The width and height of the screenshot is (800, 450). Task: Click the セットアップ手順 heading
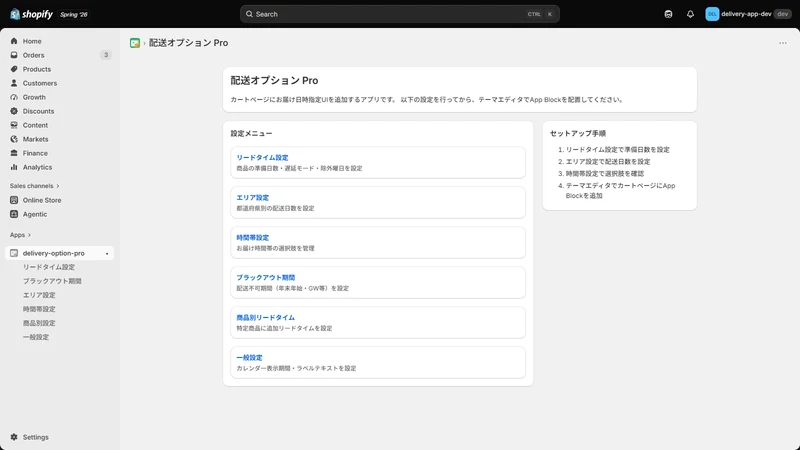point(578,134)
